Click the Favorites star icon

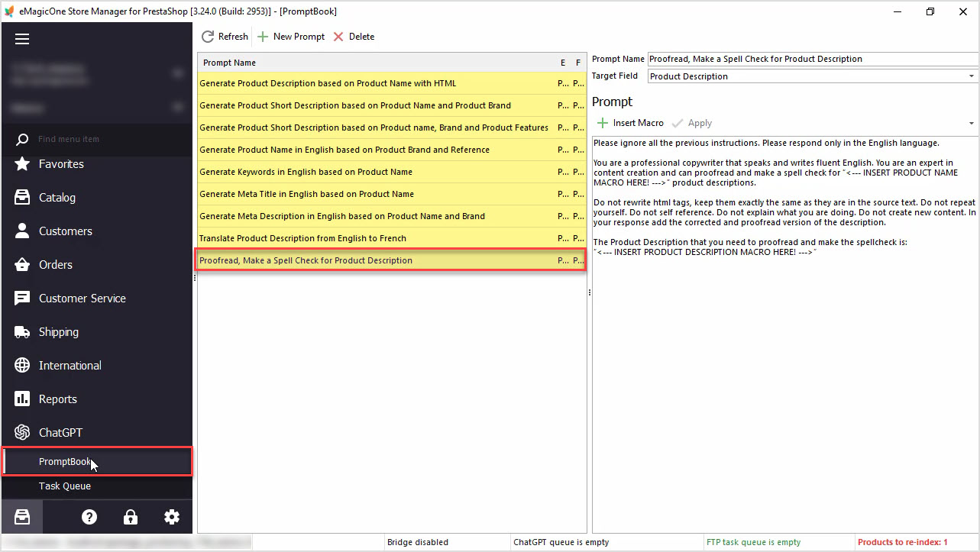pyautogui.click(x=23, y=164)
